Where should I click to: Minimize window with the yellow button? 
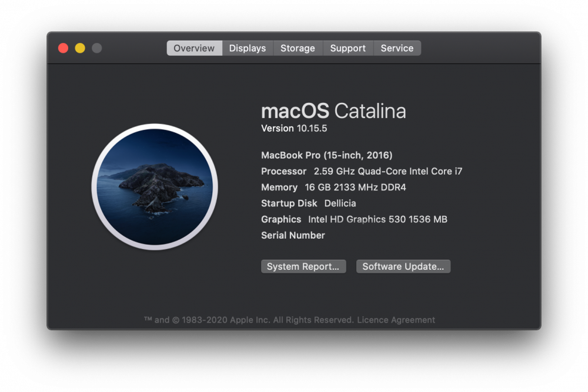tap(80, 48)
